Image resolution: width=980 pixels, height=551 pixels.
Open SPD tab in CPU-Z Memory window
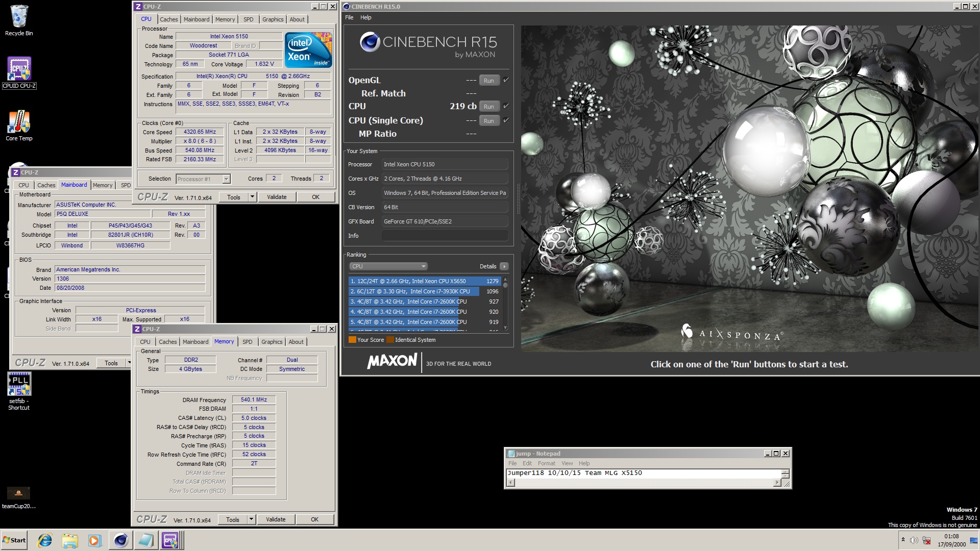pyautogui.click(x=248, y=342)
